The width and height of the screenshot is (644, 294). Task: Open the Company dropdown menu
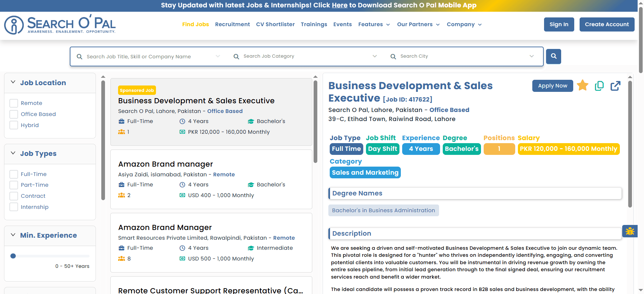(x=464, y=24)
